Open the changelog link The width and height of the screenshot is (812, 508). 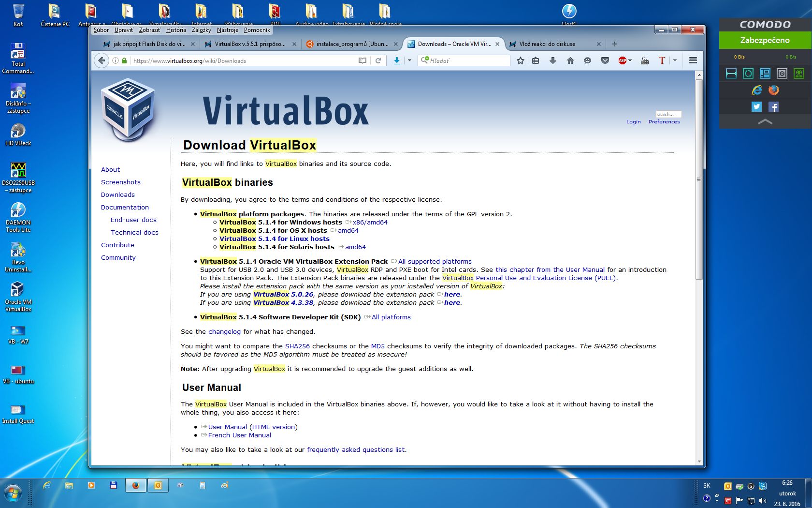click(224, 332)
